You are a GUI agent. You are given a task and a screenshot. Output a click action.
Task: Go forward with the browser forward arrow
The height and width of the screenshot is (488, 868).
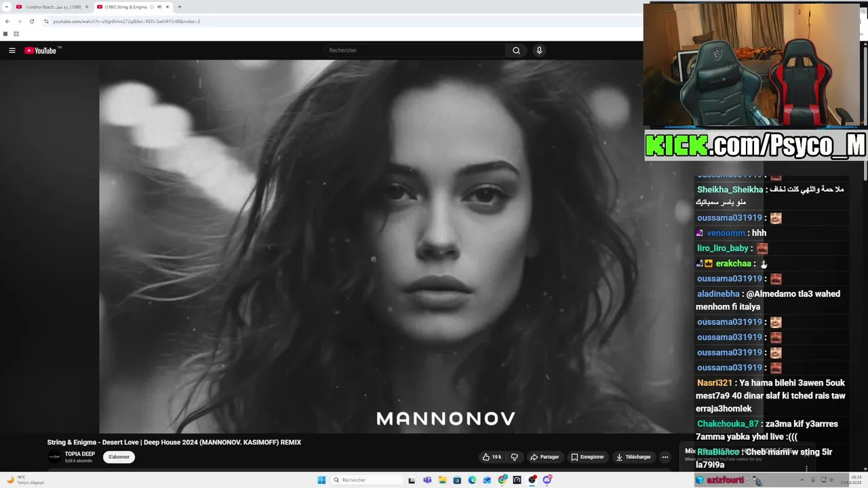[19, 21]
